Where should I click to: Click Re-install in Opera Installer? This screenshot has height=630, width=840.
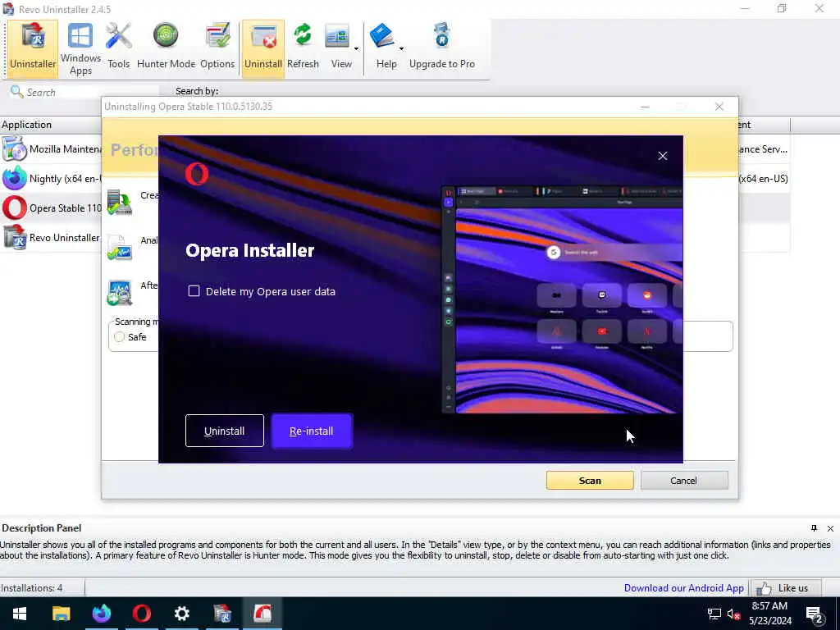coord(312,431)
